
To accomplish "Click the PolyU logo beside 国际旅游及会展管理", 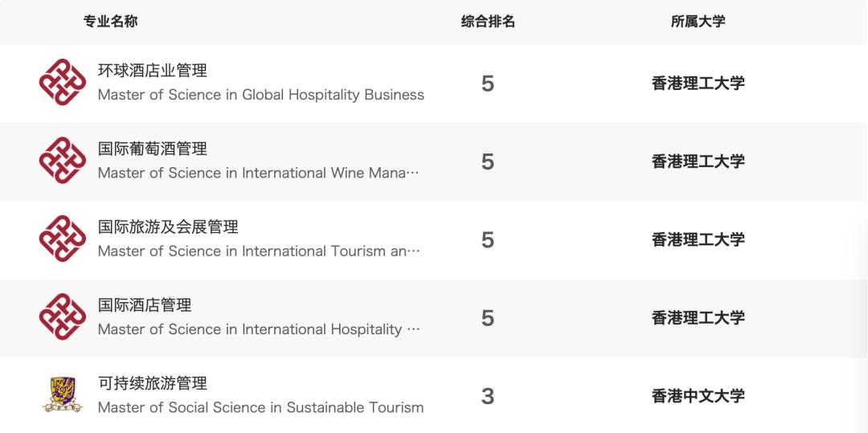I will [63, 239].
